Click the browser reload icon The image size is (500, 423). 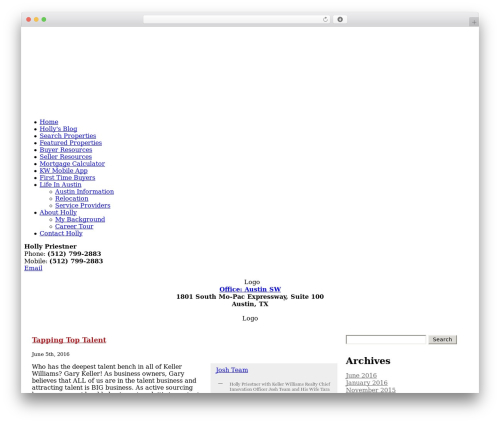pyautogui.click(x=325, y=20)
